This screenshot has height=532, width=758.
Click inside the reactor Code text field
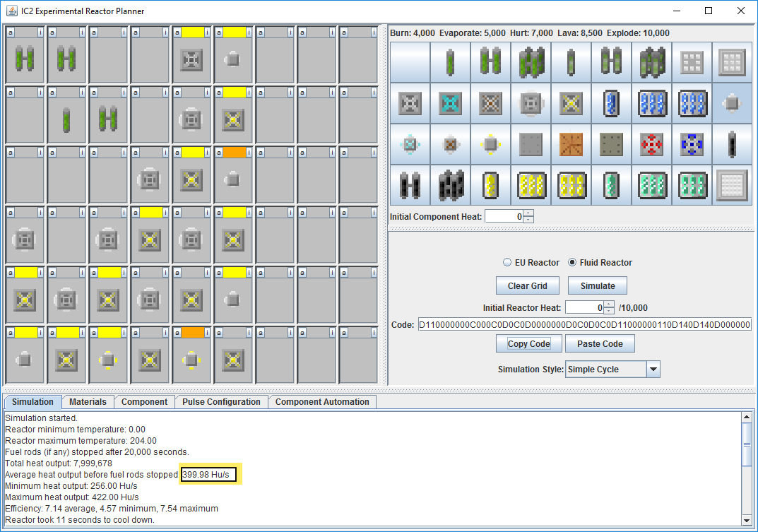click(584, 325)
